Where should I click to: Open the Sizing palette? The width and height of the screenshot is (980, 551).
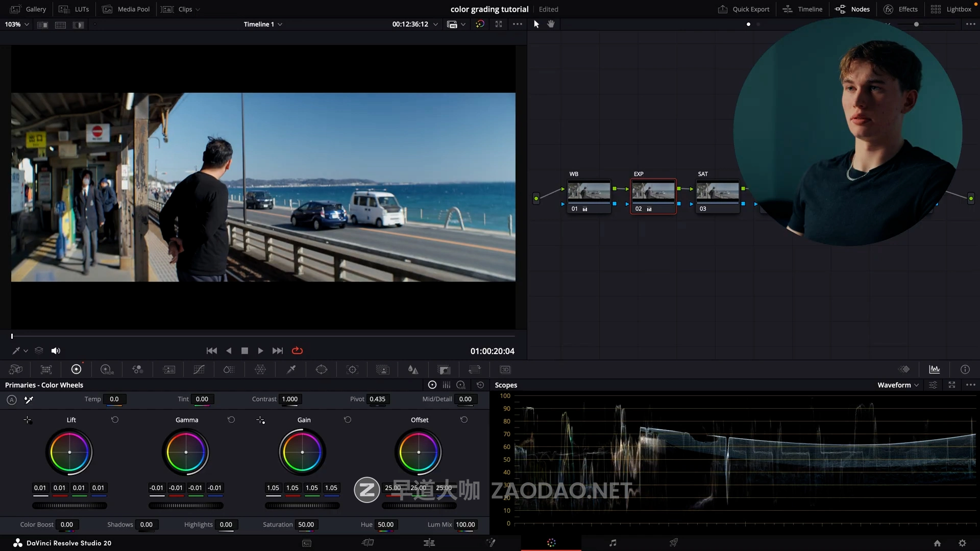(475, 369)
